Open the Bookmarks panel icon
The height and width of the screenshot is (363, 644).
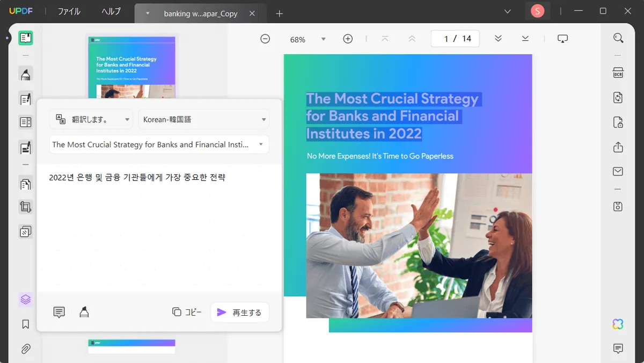25,324
